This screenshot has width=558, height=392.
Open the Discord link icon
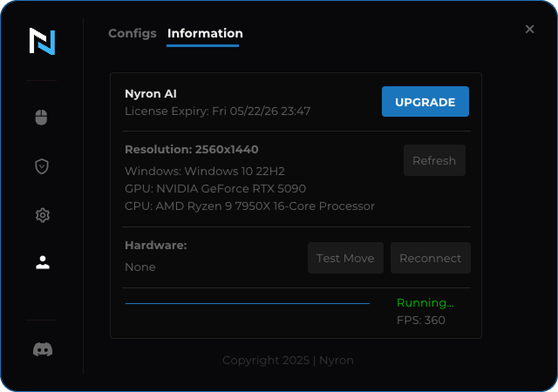[x=43, y=349]
